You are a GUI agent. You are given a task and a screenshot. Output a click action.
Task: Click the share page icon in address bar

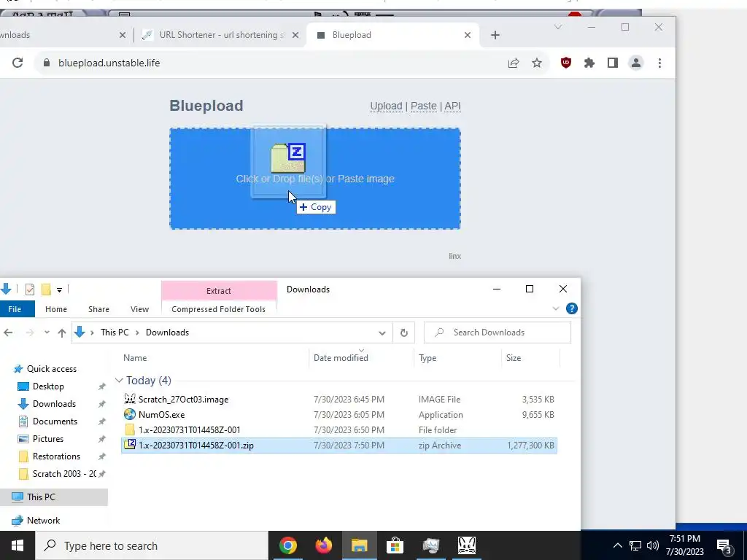pyautogui.click(x=513, y=63)
